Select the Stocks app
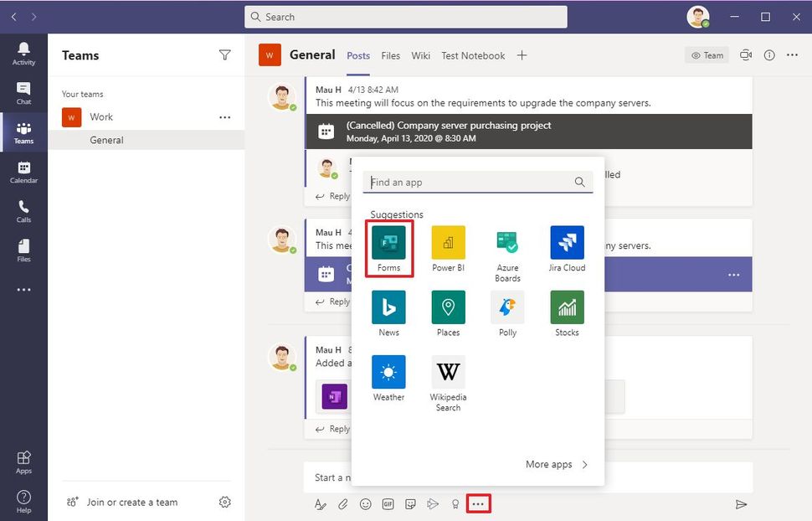812x521 pixels. point(567,310)
